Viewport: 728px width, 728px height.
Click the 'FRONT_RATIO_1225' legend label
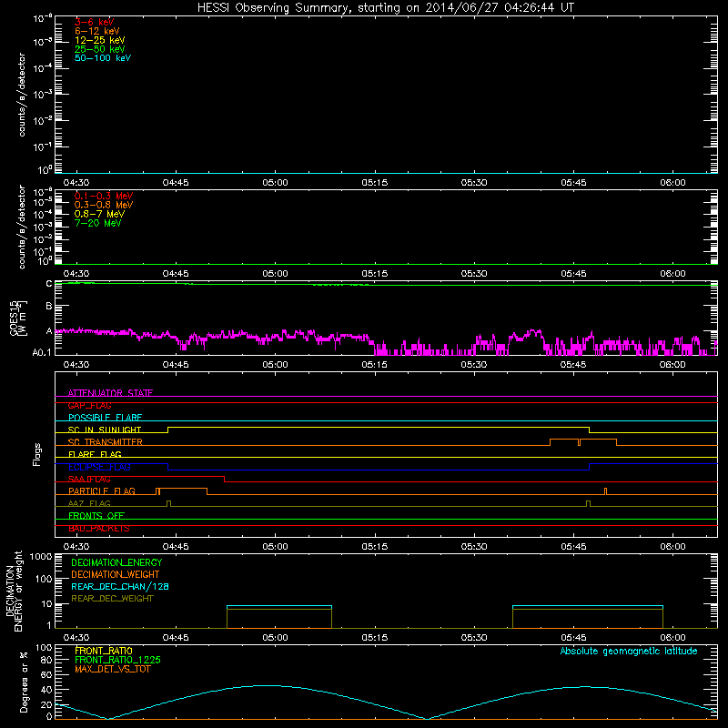click(x=117, y=661)
